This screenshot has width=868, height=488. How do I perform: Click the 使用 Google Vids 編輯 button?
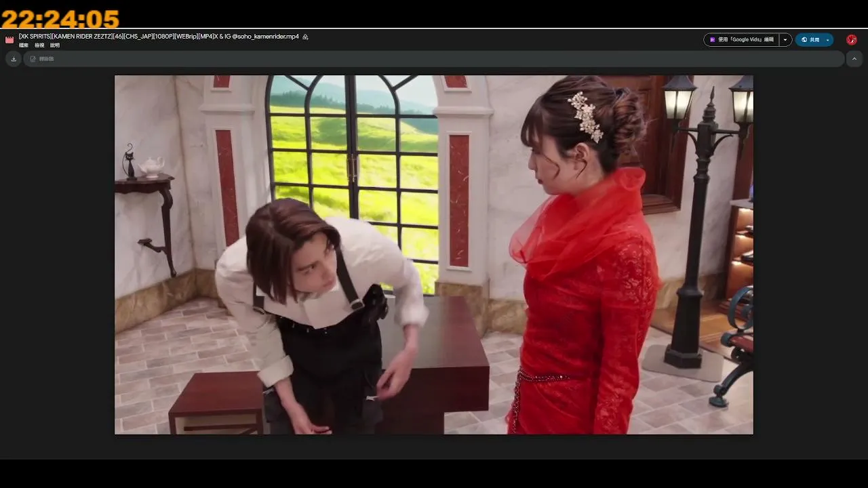[x=741, y=40]
